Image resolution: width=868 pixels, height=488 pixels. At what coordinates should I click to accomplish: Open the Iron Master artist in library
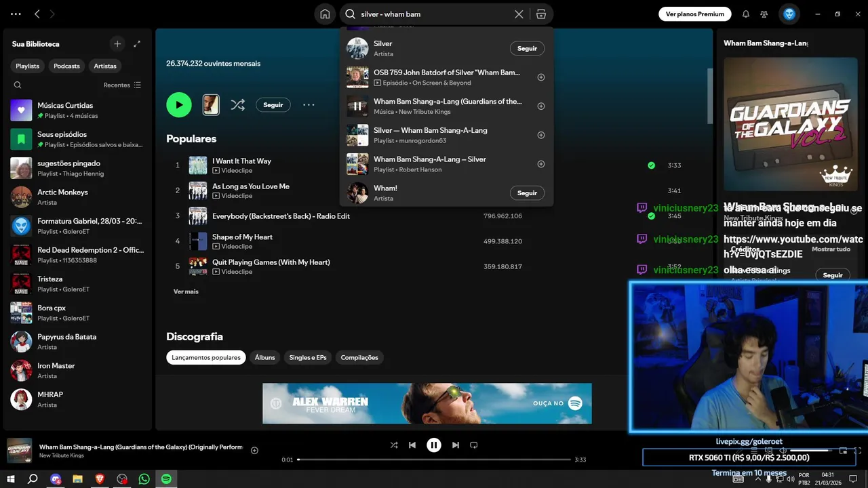tap(77, 370)
